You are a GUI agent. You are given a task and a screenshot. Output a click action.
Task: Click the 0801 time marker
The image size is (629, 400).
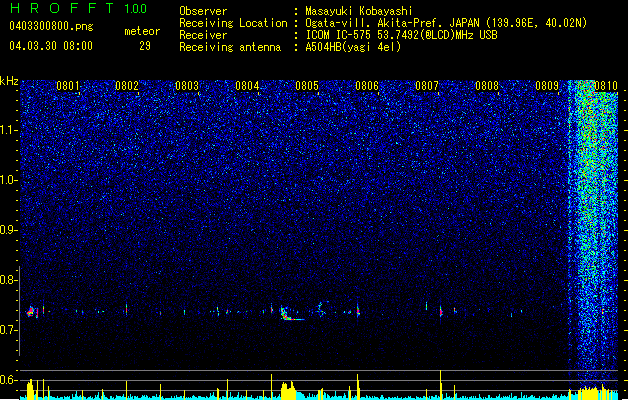tap(68, 86)
